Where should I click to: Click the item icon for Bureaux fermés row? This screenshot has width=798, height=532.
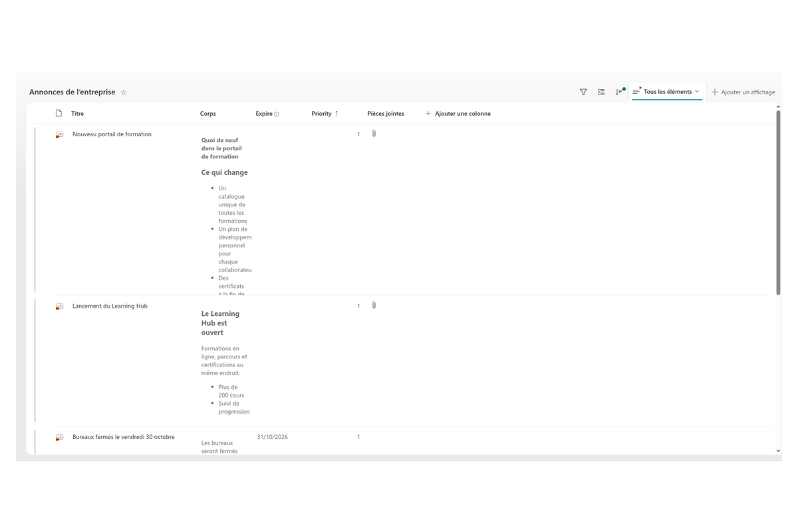pos(59,438)
